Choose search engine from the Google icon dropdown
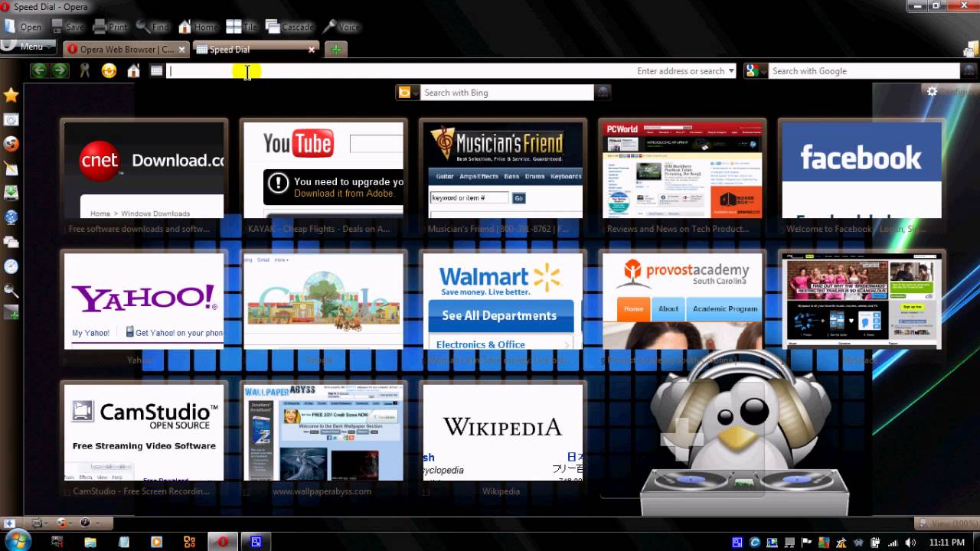The image size is (980, 551). click(756, 71)
